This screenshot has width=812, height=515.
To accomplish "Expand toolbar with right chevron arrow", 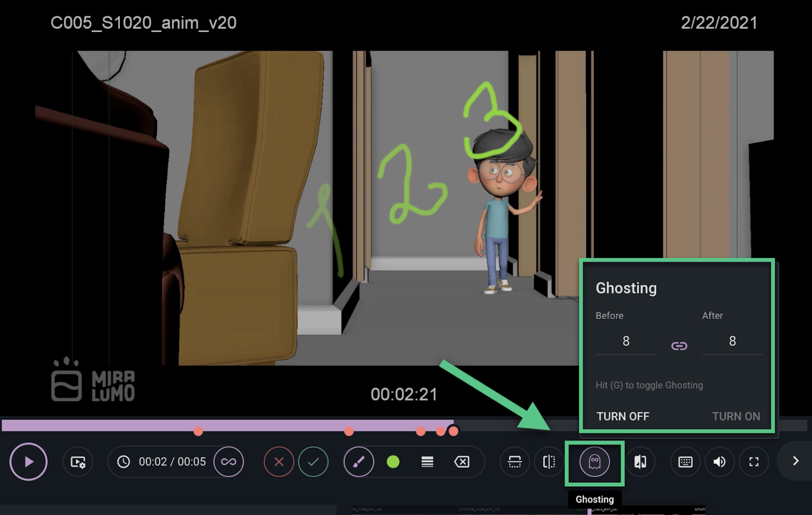I will tap(796, 461).
